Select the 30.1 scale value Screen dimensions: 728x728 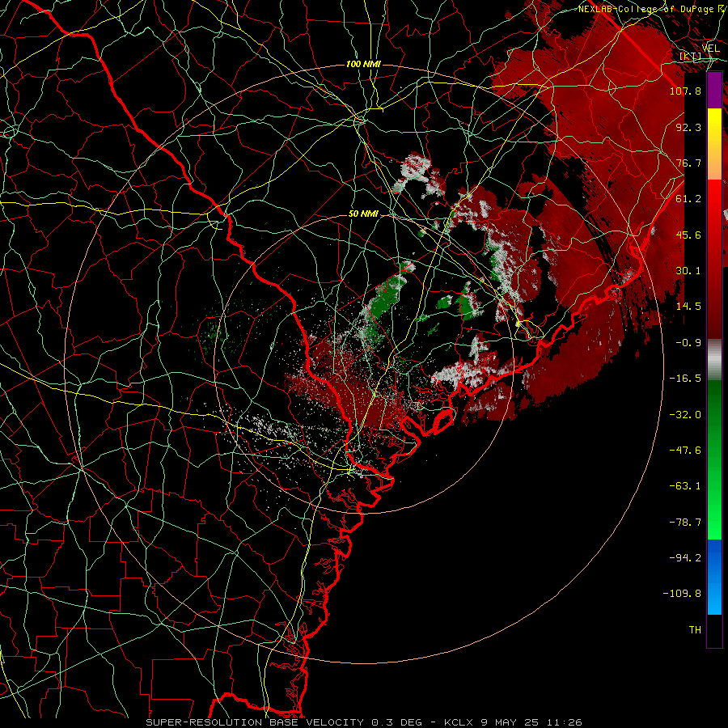click(x=688, y=271)
